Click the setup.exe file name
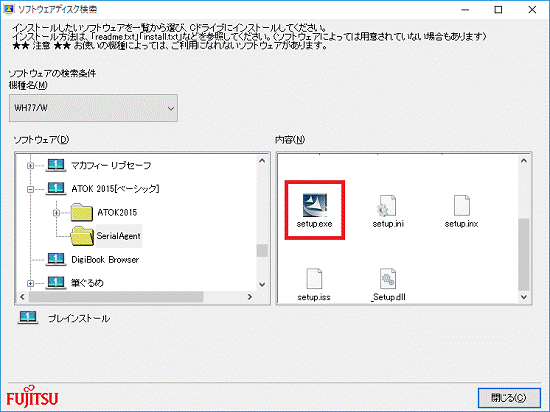The height and width of the screenshot is (412, 550). (314, 224)
